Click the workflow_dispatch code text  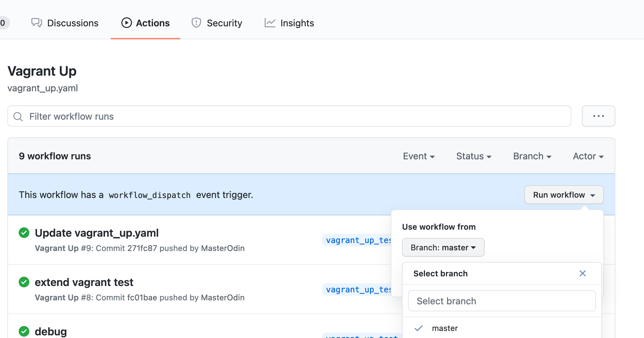150,195
